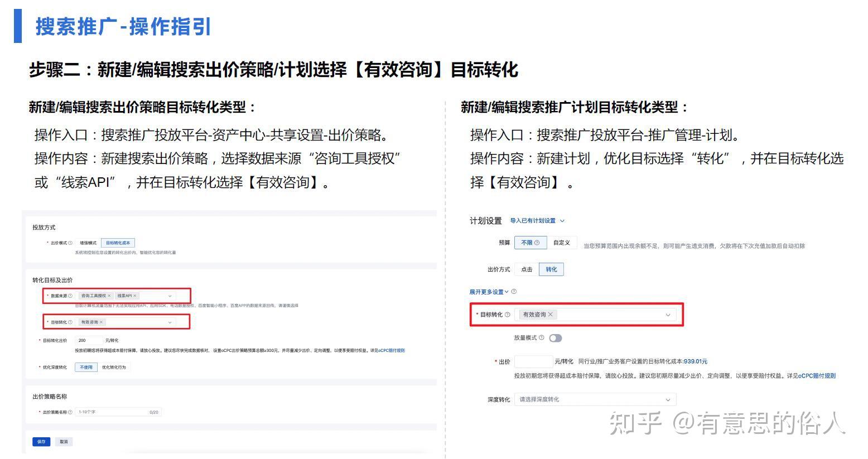The image size is (868, 459).
Task: Click help icon beside 出价模式 label
Action: click(x=70, y=243)
